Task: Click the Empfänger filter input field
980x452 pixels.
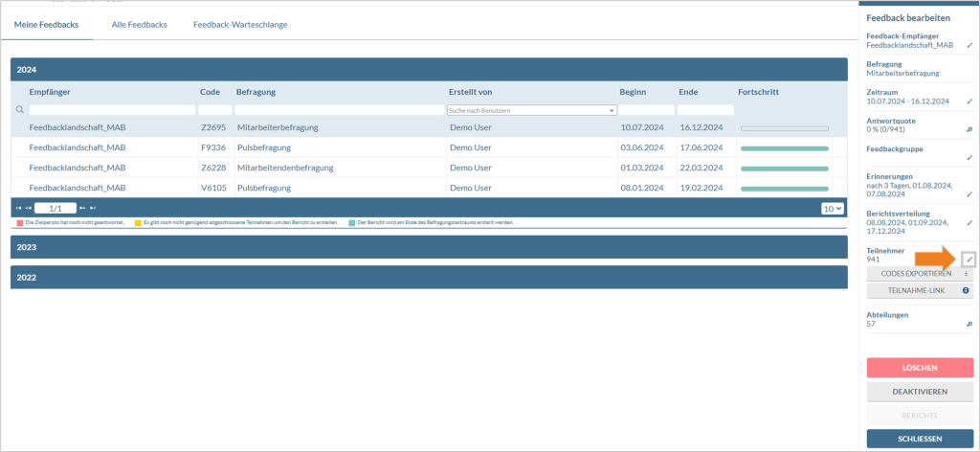Action: [113, 110]
